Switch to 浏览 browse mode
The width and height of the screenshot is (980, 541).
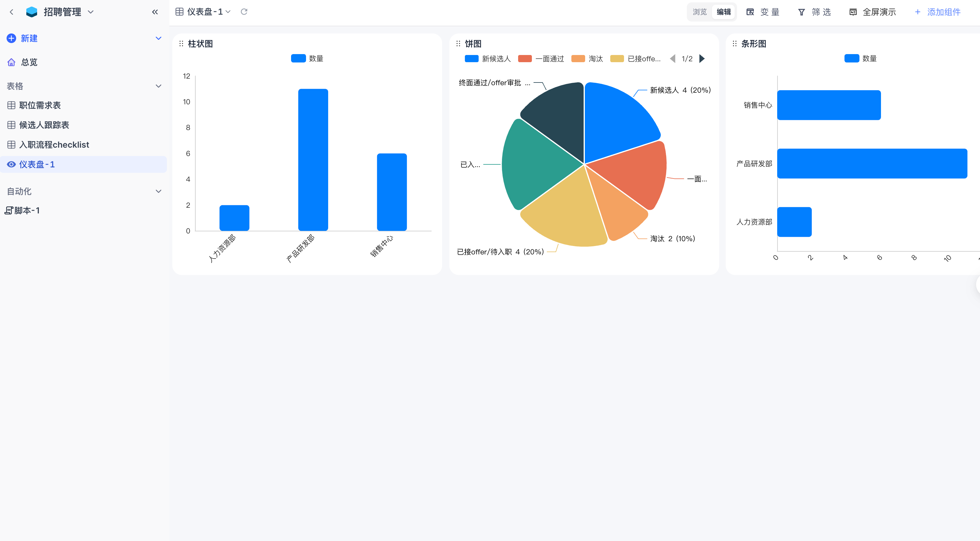click(699, 12)
